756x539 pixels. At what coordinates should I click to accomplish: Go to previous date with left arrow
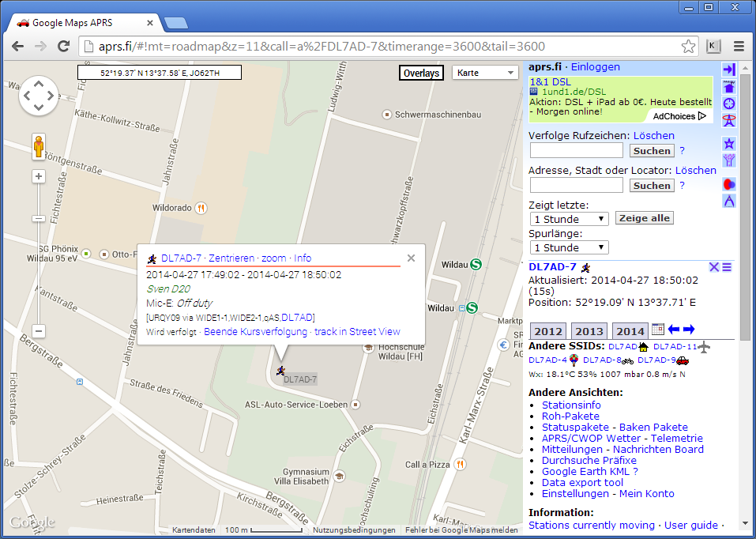pyautogui.click(x=674, y=330)
